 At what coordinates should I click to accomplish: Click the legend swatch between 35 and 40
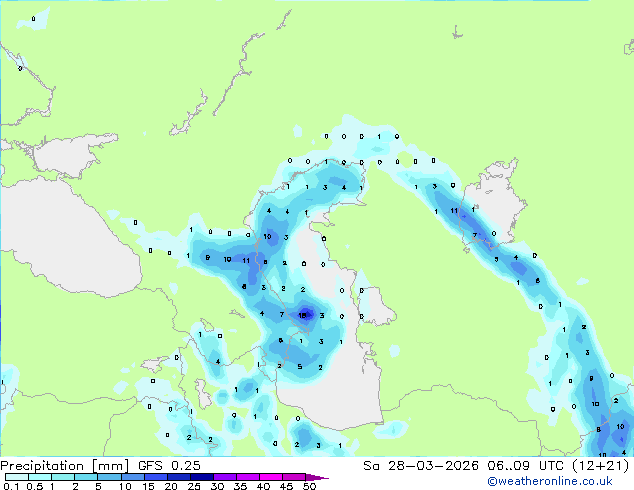[x=247, y=477]
